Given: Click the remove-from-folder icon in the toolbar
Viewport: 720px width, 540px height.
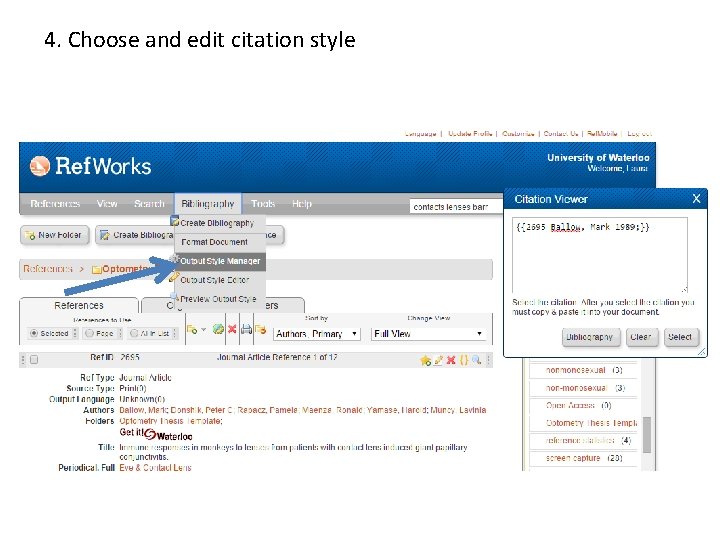Looking at the screenshot, I should pos(260,329).
